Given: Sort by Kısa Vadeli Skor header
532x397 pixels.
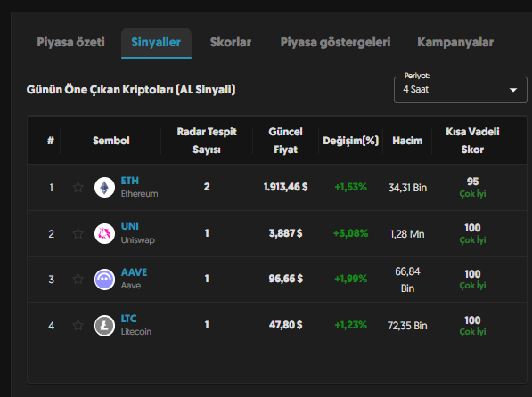Looking at the screenshot, I should [x=472, y=141].
